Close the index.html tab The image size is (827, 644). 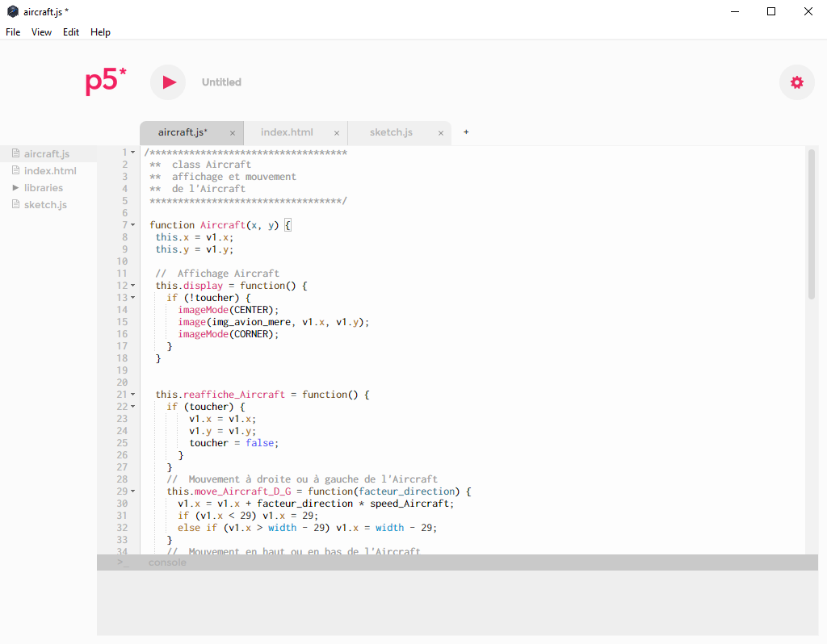coord(337,133)
